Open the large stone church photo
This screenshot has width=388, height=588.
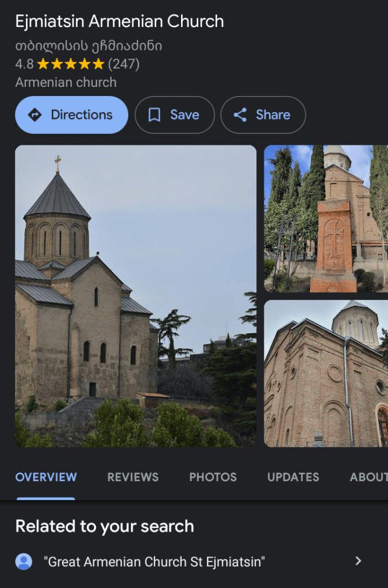pos(136,296)
